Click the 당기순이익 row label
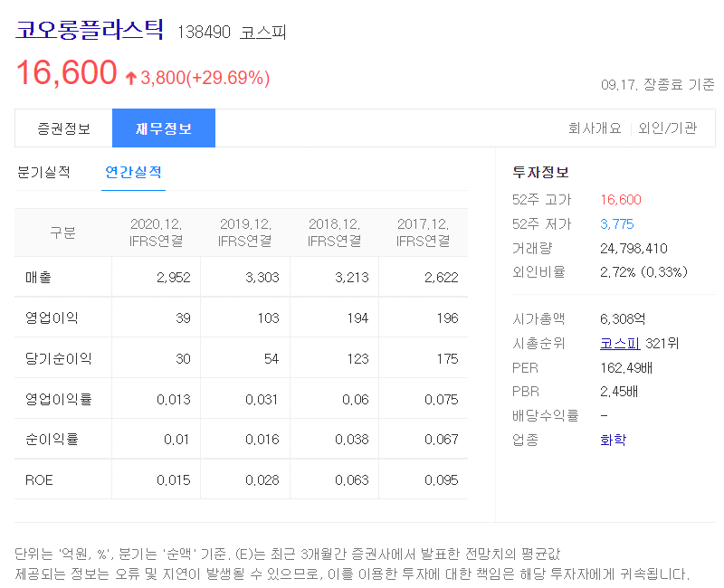 coord(59,358)
